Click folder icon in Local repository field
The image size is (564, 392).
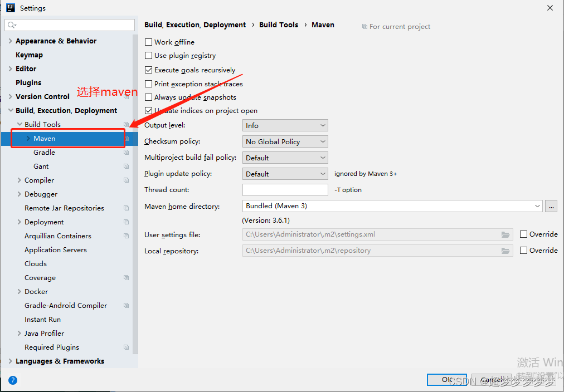coord(505,251)
